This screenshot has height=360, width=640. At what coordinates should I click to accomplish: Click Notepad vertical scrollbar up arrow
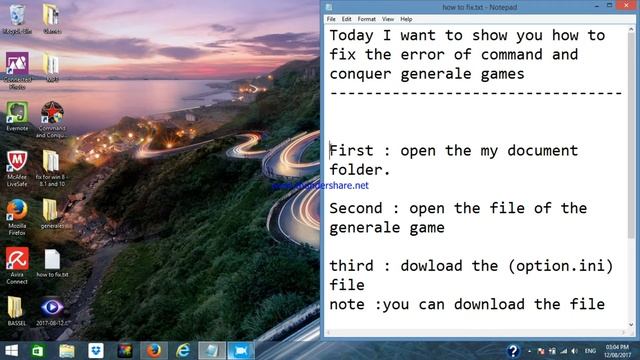631,29
